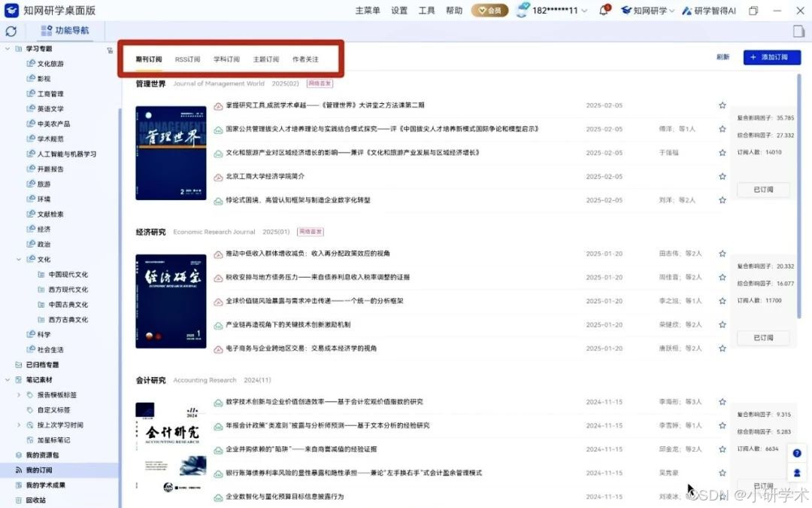This screenshot has width=812, height=508.
Task: Switch to the RSS订阅 tab
Action: pyautogui.click(x=187, y=59)
